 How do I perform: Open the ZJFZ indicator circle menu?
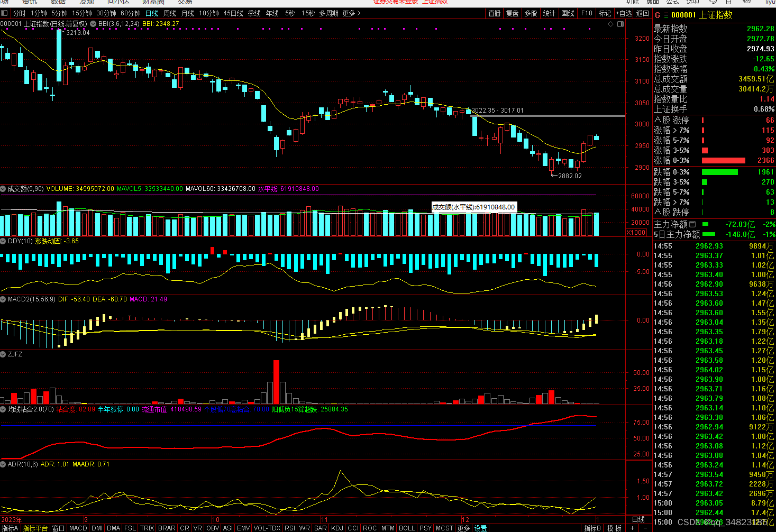click(3, 354)
